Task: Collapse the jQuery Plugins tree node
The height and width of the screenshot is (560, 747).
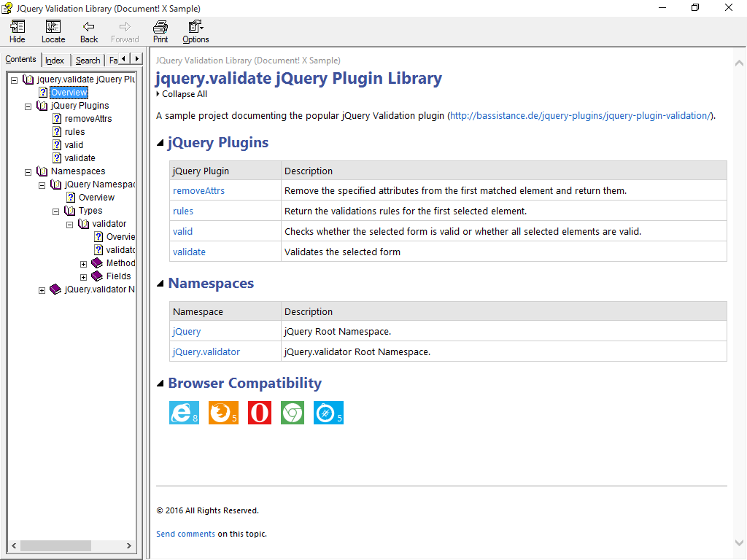Action: pos(28,106)
